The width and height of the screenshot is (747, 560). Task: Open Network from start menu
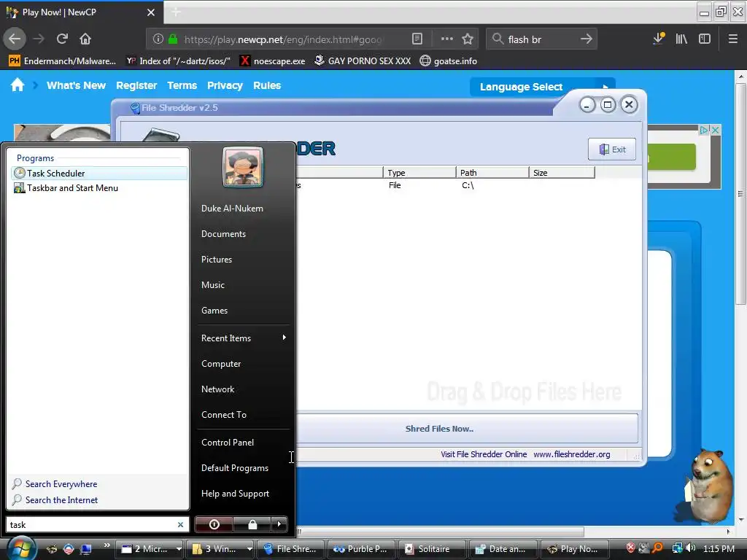[217, 389]
